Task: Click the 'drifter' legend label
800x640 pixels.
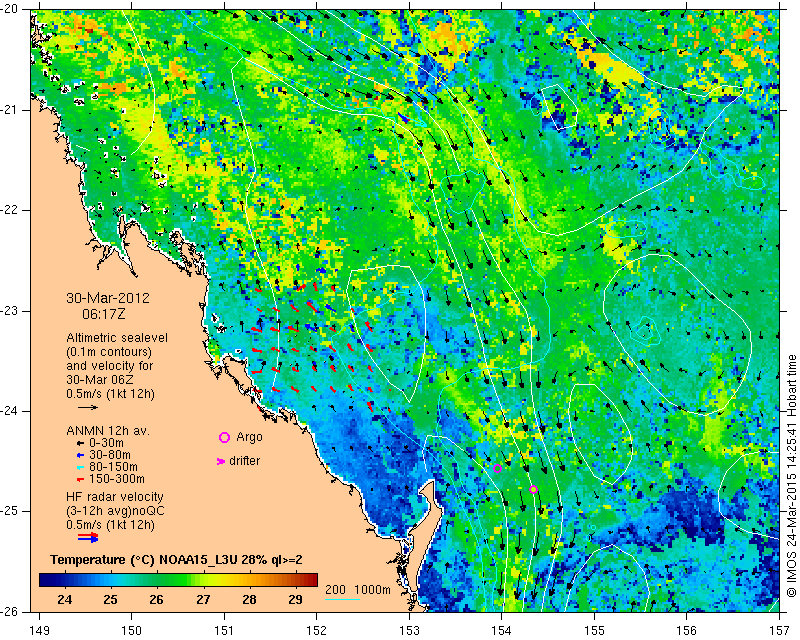Action: tap(244, 461)
